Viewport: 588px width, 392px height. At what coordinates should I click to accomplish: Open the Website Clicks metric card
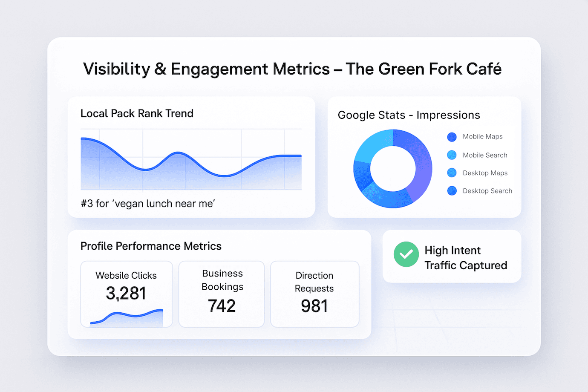[127, 294]
